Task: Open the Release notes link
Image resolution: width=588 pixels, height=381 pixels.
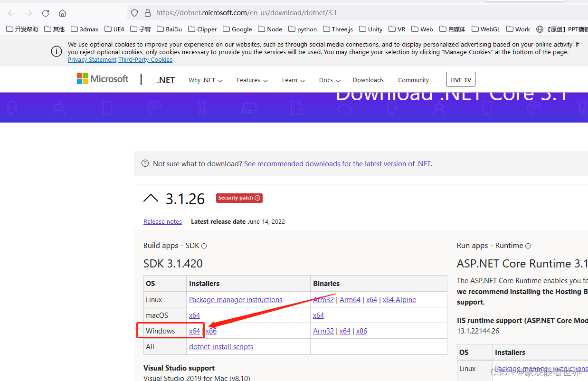Action: click(x=162, y=222)
